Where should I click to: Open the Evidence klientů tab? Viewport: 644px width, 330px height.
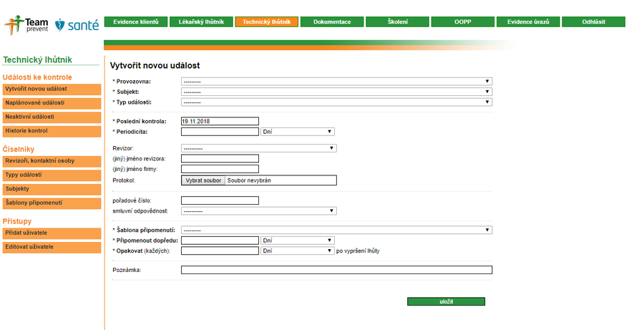click(136, 21)
